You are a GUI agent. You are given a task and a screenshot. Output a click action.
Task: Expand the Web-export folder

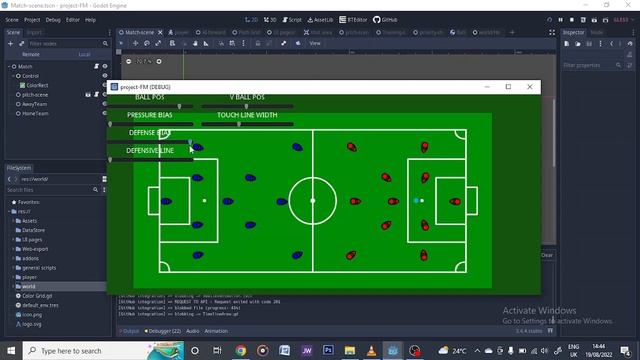click(x=13, y=249)
